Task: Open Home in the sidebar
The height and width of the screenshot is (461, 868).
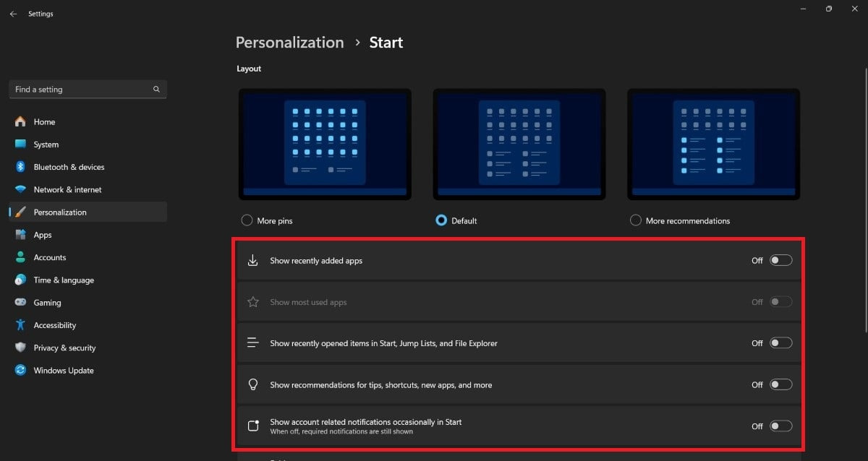Action: click(x=44, y=122)
